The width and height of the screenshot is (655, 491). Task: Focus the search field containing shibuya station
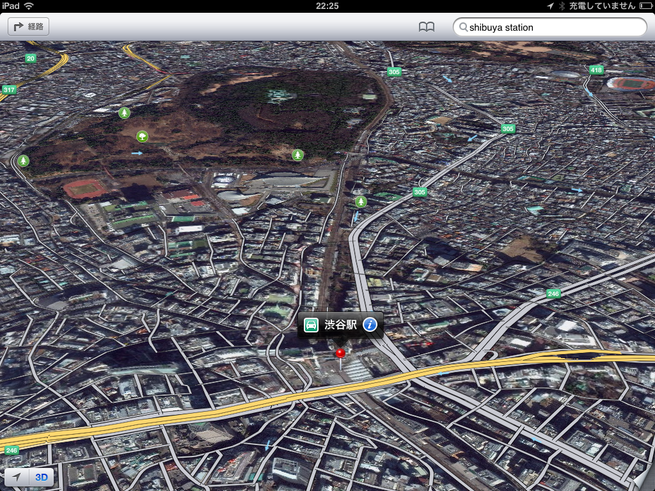(550, 27)
